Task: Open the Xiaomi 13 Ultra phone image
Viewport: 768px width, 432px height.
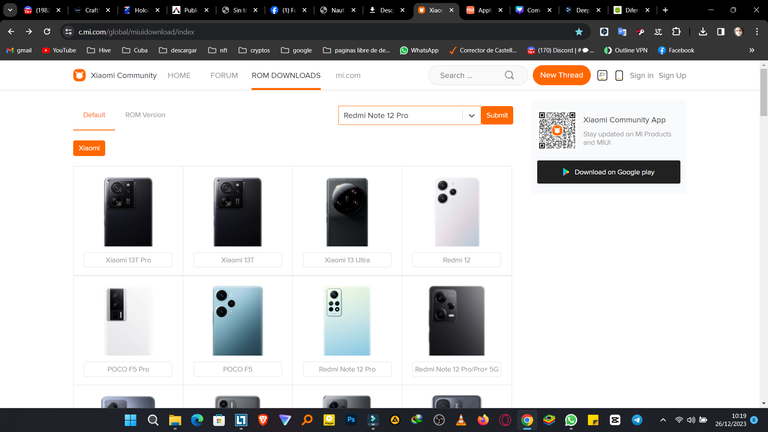Action: click(347, 212)
